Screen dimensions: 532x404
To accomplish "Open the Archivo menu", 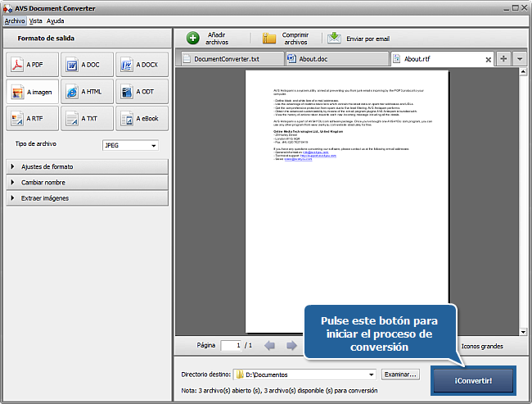I will [15, 21].
